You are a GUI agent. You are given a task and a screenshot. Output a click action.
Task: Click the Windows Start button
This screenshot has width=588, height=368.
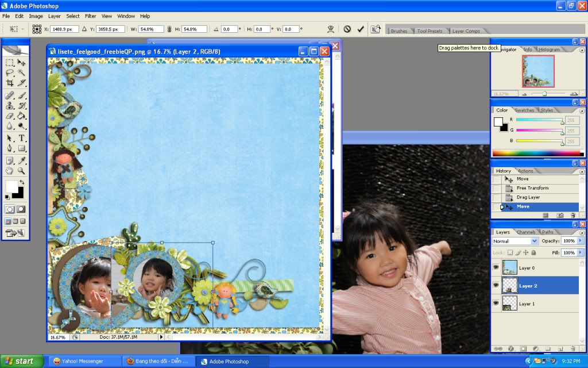click(22, 361)
